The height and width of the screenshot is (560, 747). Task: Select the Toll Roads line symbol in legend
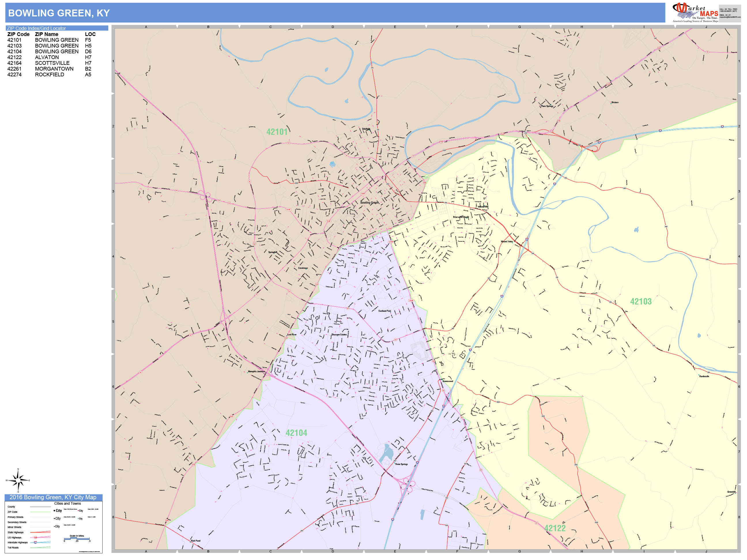(x=40, y=548)
